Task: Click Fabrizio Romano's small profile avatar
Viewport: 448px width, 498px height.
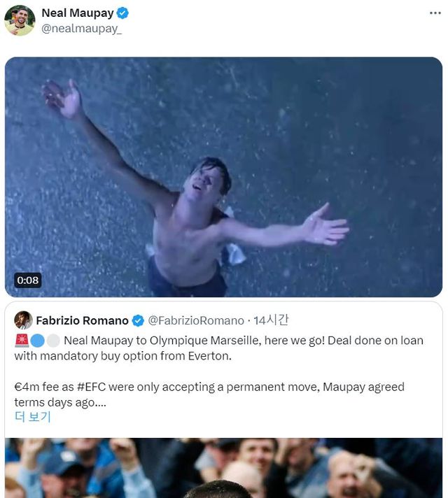Action: (23, 320)
